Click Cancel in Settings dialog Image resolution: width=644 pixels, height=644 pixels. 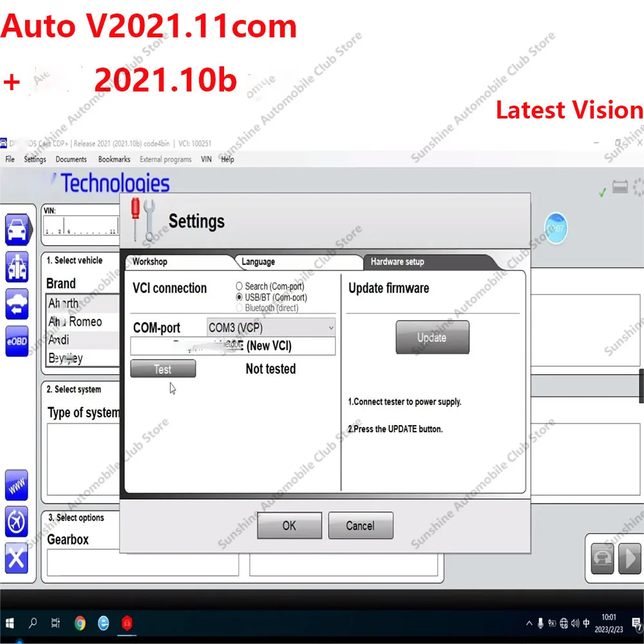coord(361,526)
